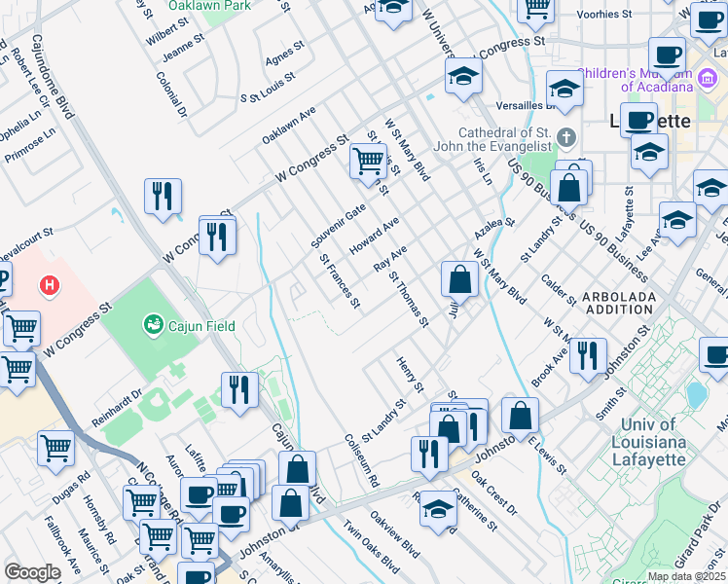Click the Google logo

coord(32,573)
